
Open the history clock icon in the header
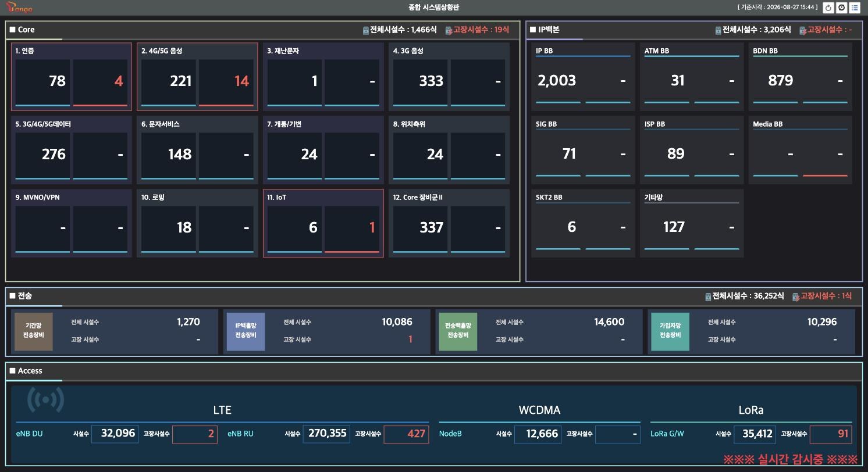click(x=841, y=8)
